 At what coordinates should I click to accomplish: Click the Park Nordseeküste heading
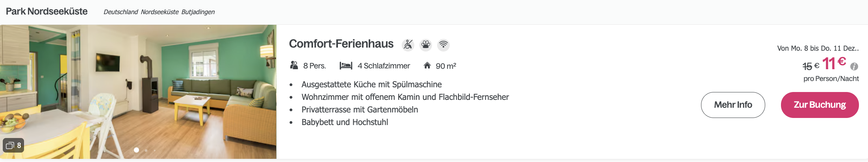tap(46, 11)
